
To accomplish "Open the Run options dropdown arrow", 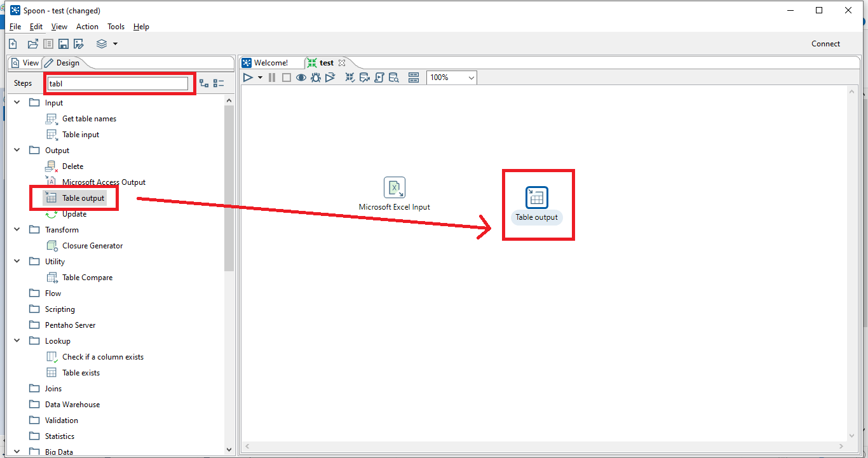I will tap(260, 77).
